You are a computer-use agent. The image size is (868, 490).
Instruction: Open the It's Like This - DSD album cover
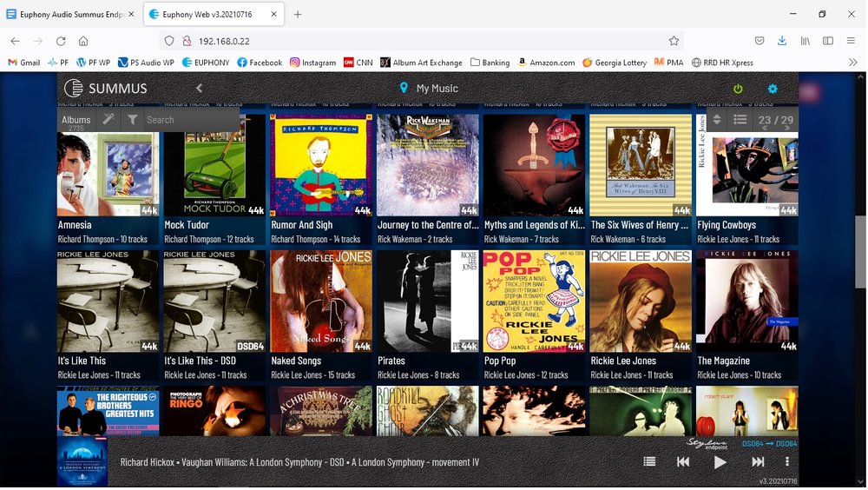pyautogui.click(x=214, y=301)
